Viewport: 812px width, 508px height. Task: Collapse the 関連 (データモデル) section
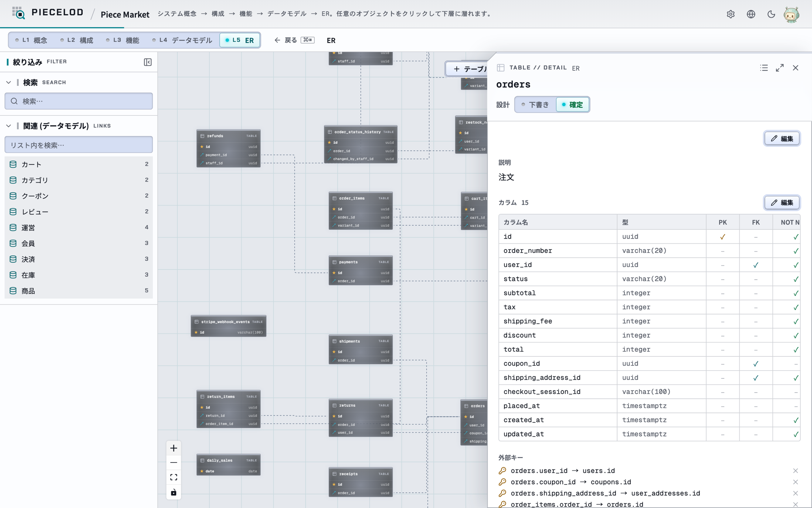[x=9, y=126]
